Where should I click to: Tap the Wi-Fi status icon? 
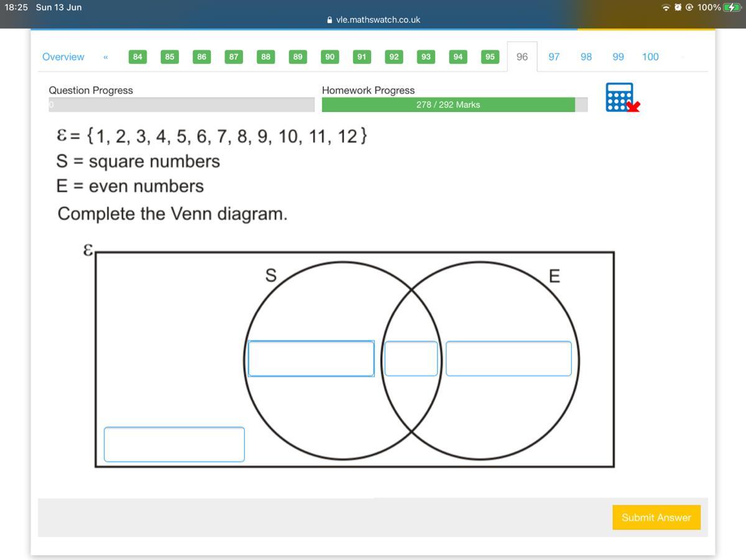coord(666,7)
